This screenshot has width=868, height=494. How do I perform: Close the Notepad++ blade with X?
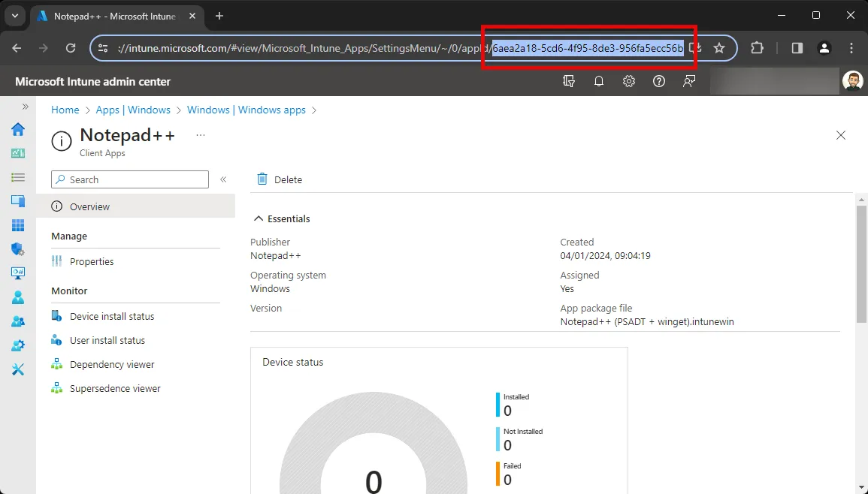pyautogui.click(x=840, y=135)
